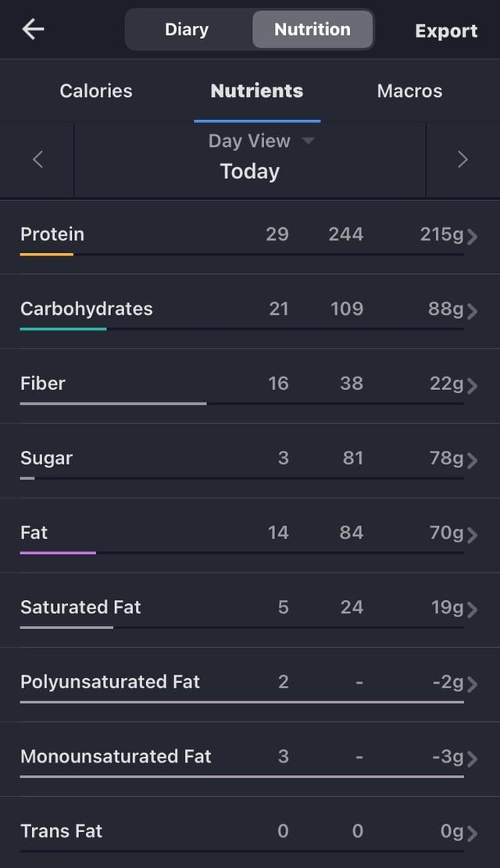Open Fiber details chevron

pyautogui.click(x=472, y=385)
